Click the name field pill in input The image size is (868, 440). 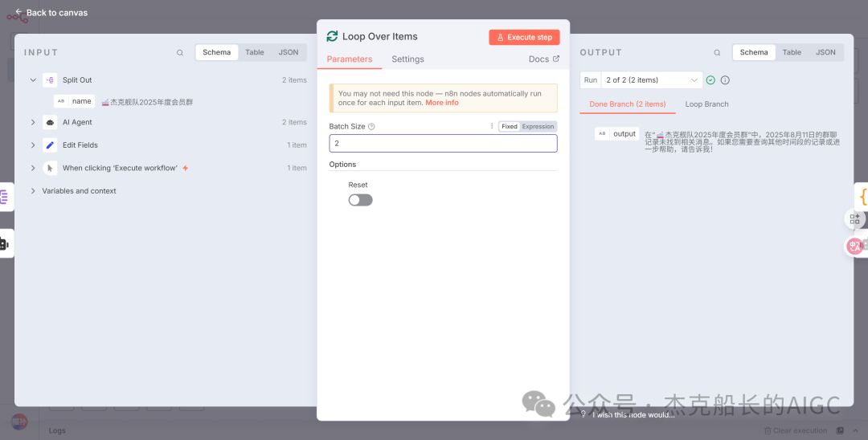[75, 102]
